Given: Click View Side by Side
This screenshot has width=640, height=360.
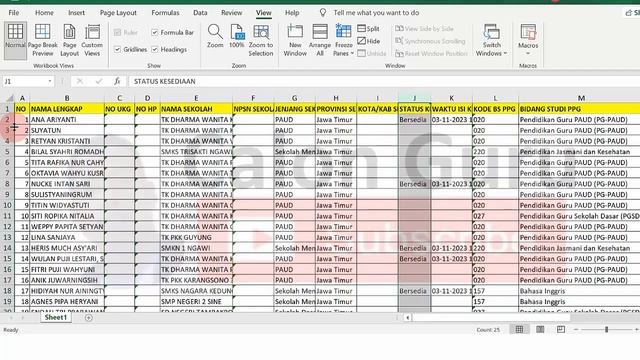Looking at the screenshot, I should pos(424,29).
